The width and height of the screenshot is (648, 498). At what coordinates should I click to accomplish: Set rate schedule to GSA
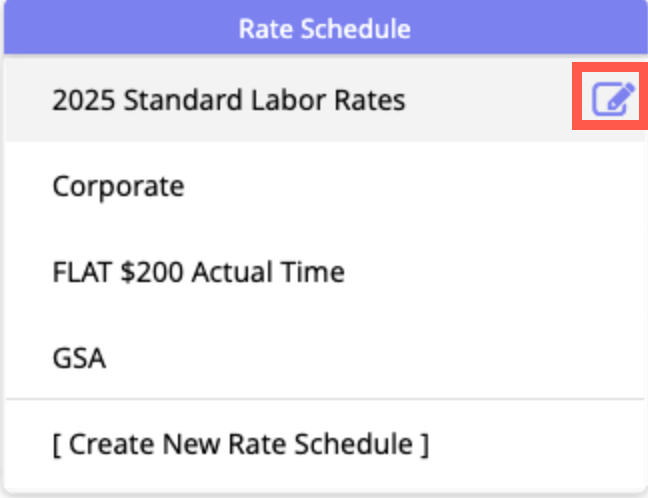click(79, 357)
